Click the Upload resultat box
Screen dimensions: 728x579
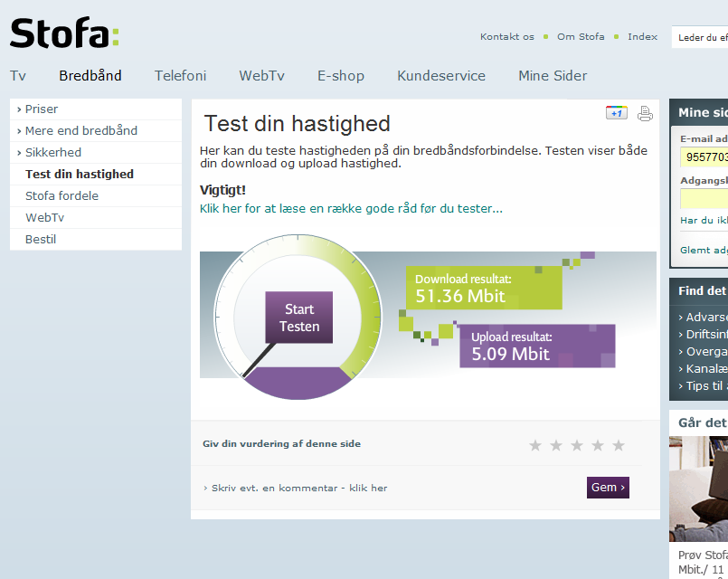point(537,346)
